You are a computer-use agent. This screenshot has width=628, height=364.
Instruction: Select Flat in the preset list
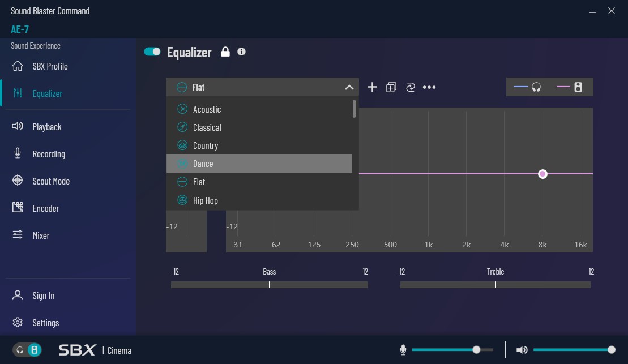[259, 182]
